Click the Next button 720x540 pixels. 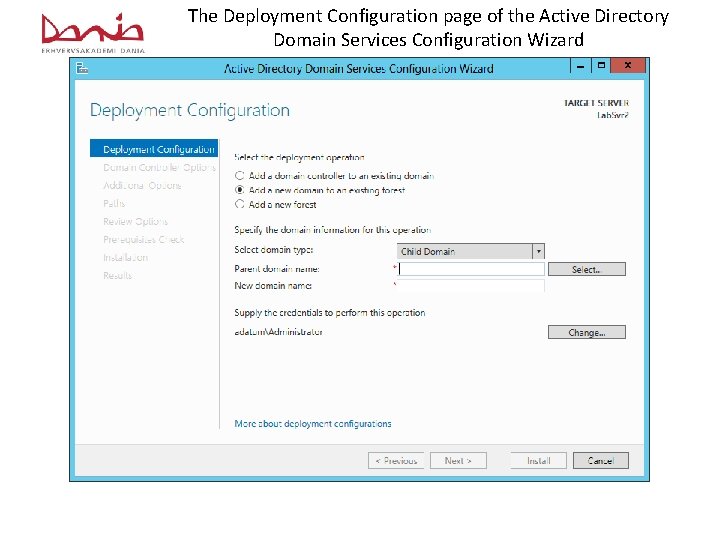(x=458, y=461)
